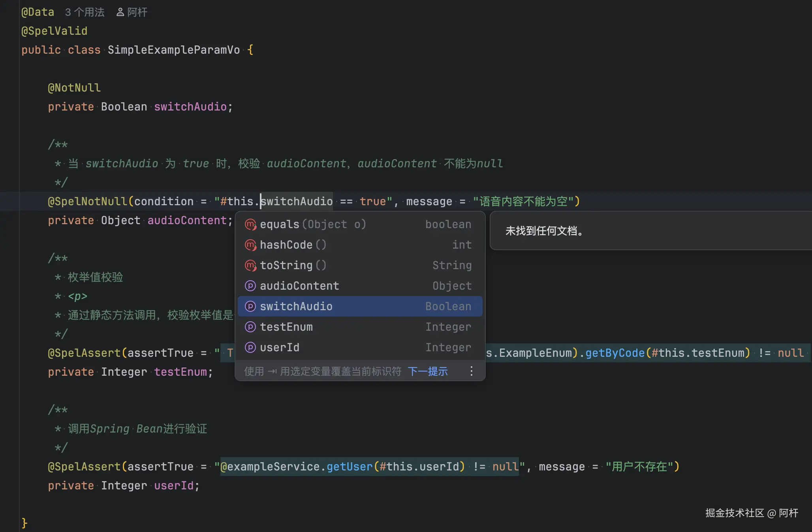
Task: Click the method icon beside equals
Action: click(x=250, y=225)
